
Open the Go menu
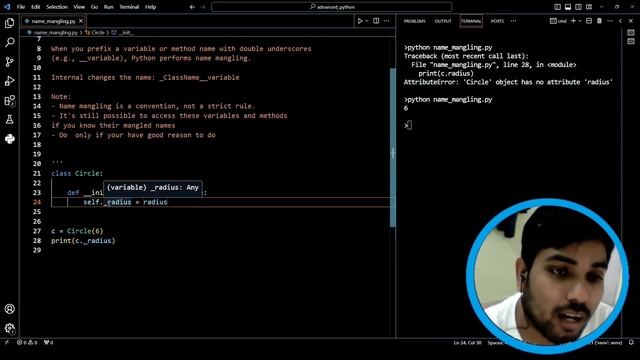coord(94,7)
